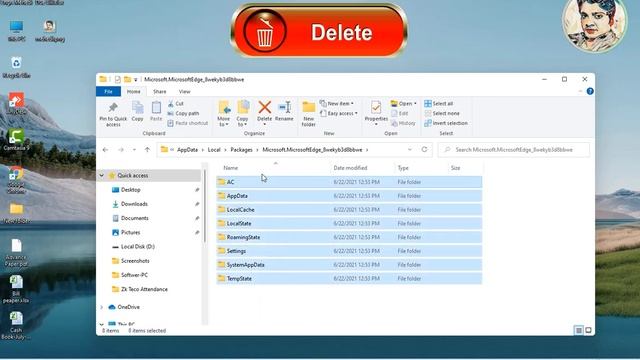The height and width of the screenshot is (360, 640).
Task: Select the LocalState folder
Action: pos(349,224)
